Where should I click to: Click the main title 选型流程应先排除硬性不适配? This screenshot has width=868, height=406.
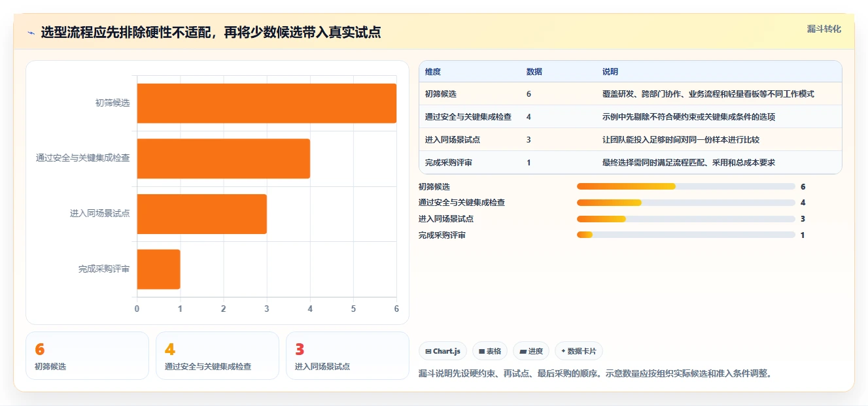[x=211, y=33]
